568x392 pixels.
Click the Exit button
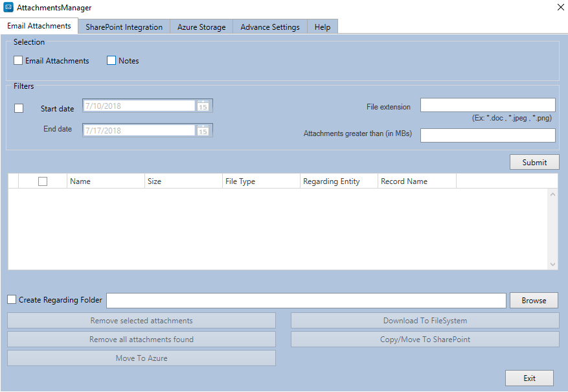point(529,378)
